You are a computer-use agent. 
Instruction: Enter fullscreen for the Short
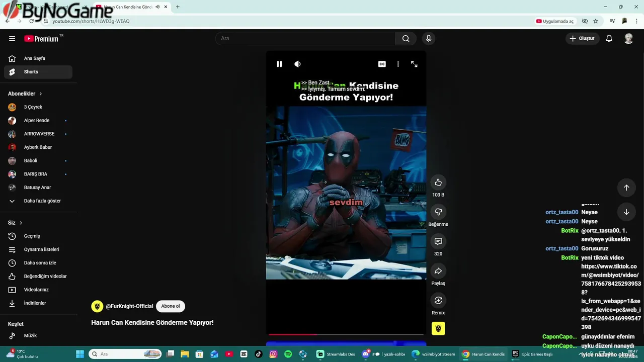pos(414,64)
